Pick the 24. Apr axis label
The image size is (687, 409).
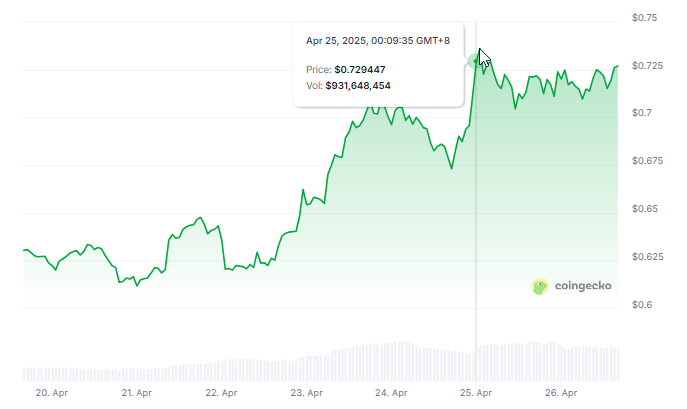(x=391, y=394)
